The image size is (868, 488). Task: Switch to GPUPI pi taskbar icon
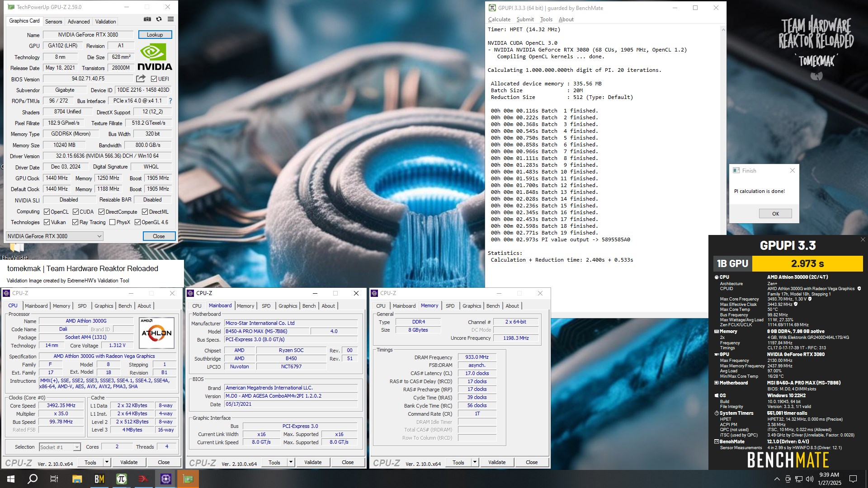tap(121, 479)
